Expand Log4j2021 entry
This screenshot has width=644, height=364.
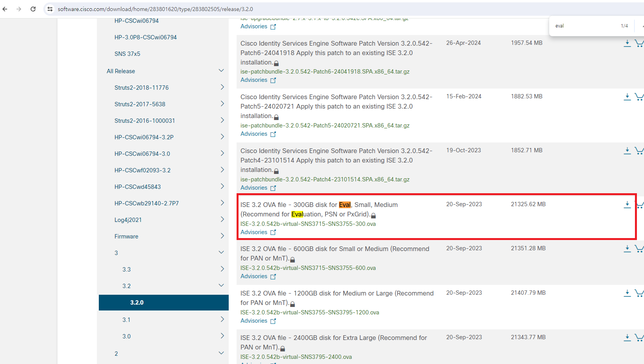pos(222,220)
